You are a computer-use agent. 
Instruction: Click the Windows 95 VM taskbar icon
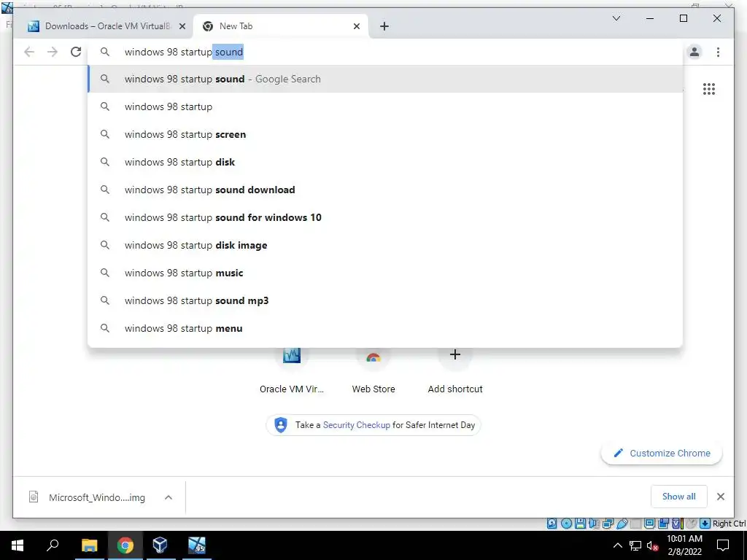pos(196,545)
